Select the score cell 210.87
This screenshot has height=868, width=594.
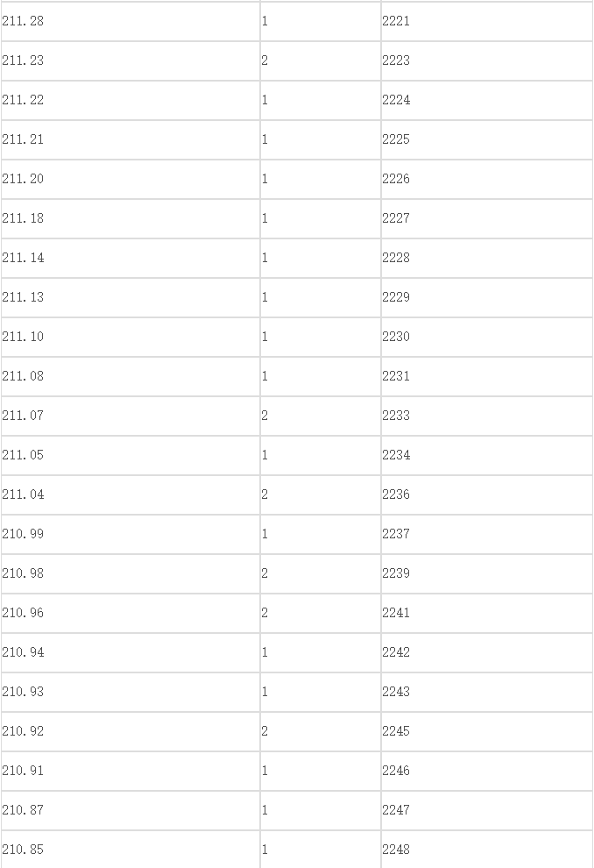coord(131,810)
